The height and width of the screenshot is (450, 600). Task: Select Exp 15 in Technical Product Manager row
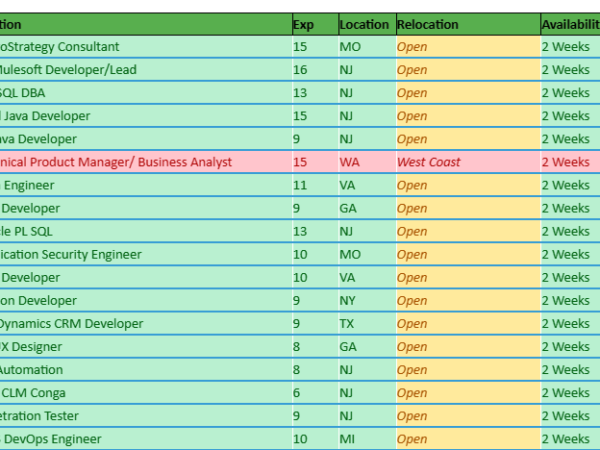[315, 162]
